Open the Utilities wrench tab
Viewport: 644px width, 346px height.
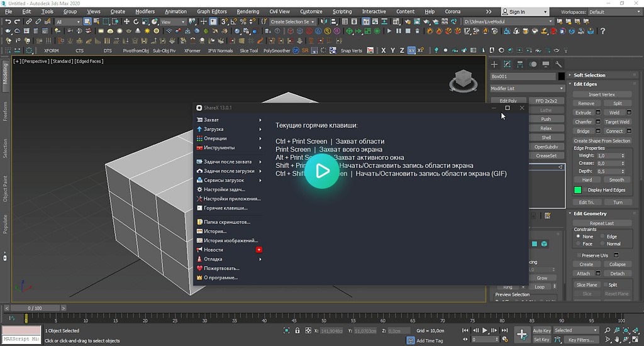tap(558, 64)
